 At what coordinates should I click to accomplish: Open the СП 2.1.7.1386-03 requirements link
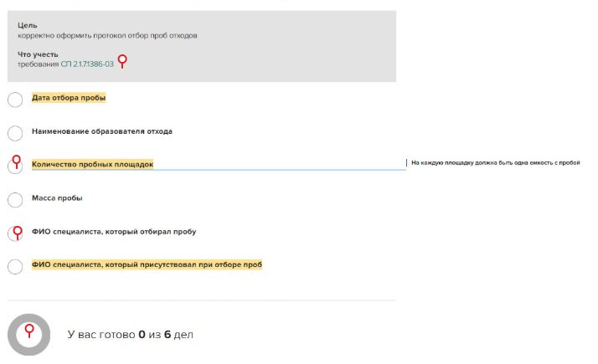pyautogui.click(x=86, y=64)
